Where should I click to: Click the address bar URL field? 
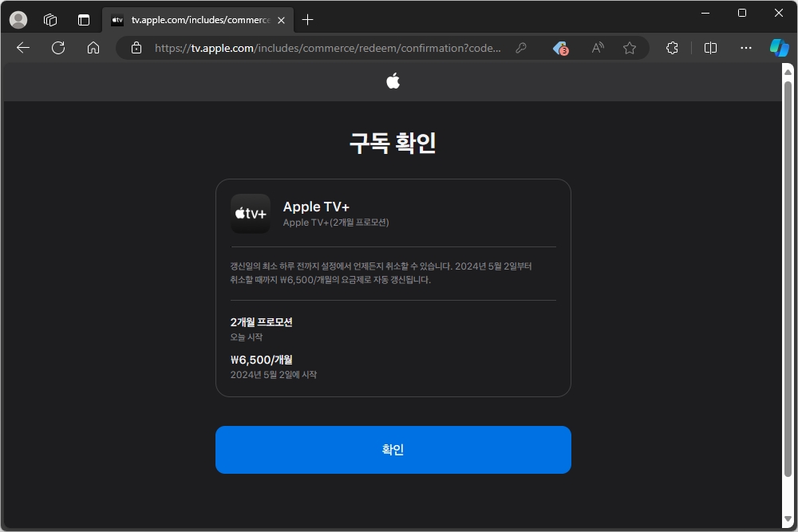tap(327, 48)
